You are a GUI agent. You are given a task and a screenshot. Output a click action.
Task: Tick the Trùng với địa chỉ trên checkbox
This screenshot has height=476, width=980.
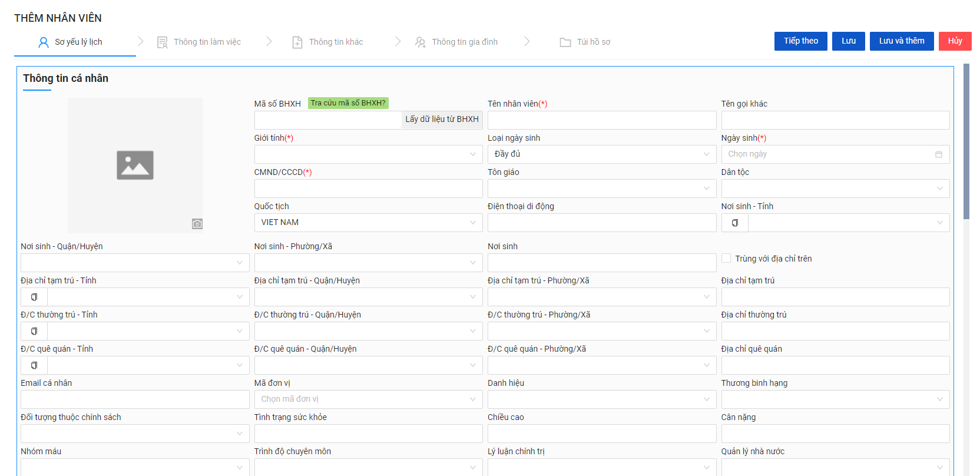tap(726, 258)
